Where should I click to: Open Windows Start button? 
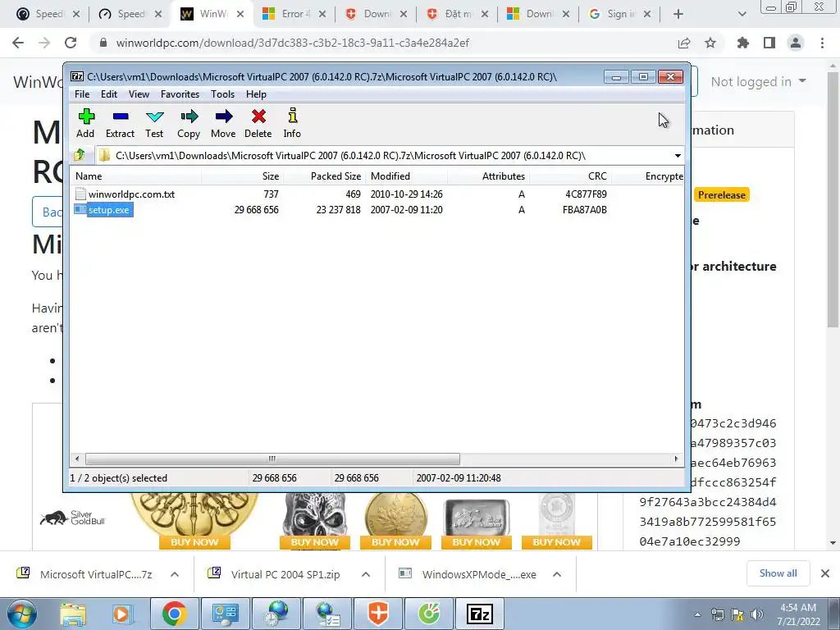[x=21, y=614]
